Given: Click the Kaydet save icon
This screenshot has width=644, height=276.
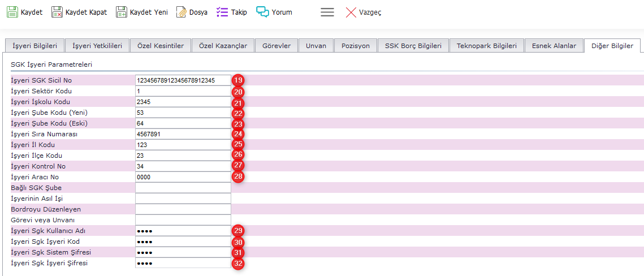Looking at the screenshot, I should (x=12, y=12).
